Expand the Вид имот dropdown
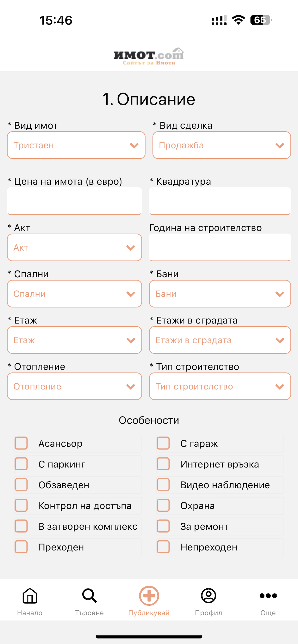 pyautogui.click(x=76, y=145)
